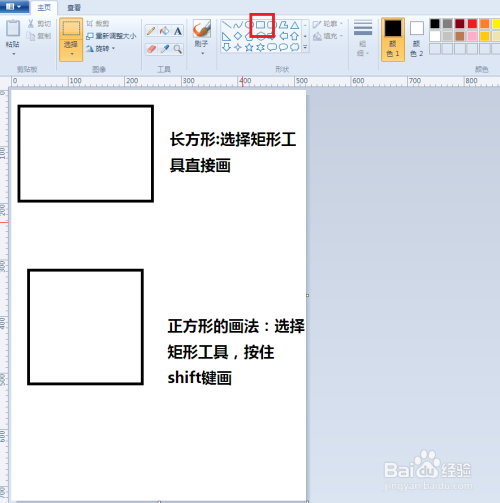Choose the Six-point star shape
The width and height of the screenshot is (500, 503).
click(260, 47)
